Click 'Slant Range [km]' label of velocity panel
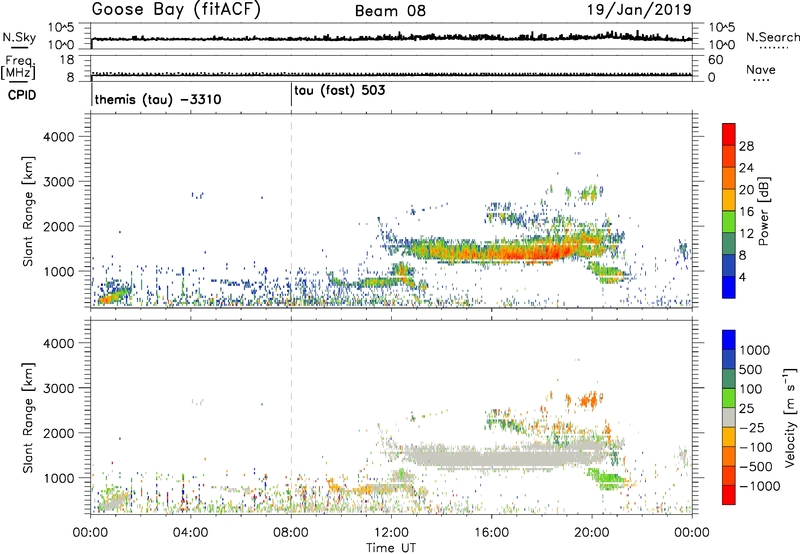The image size is (800, 554). tap(28, 417)
